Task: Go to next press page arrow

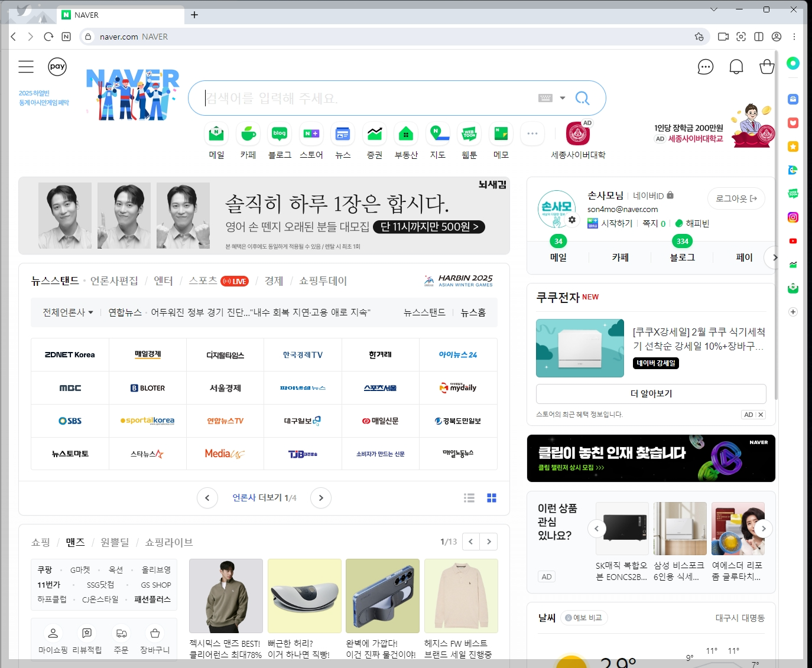Action: (x=321, y=498)
